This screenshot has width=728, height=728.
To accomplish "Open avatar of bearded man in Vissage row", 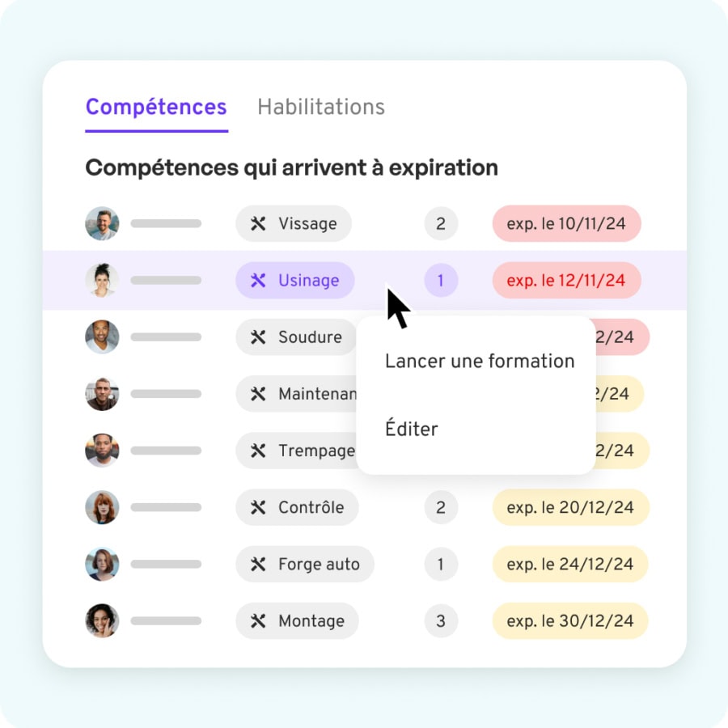I will pos(102,224).
